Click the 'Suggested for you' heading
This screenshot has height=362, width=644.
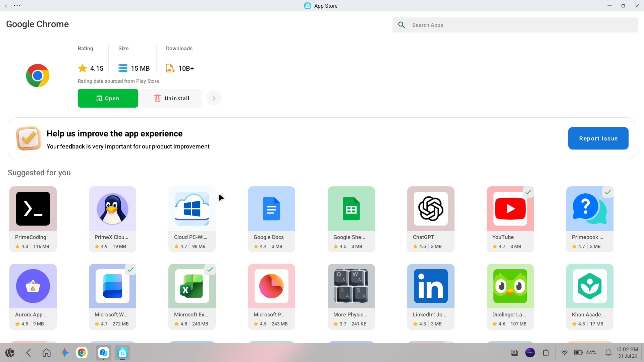coord(39,173)
